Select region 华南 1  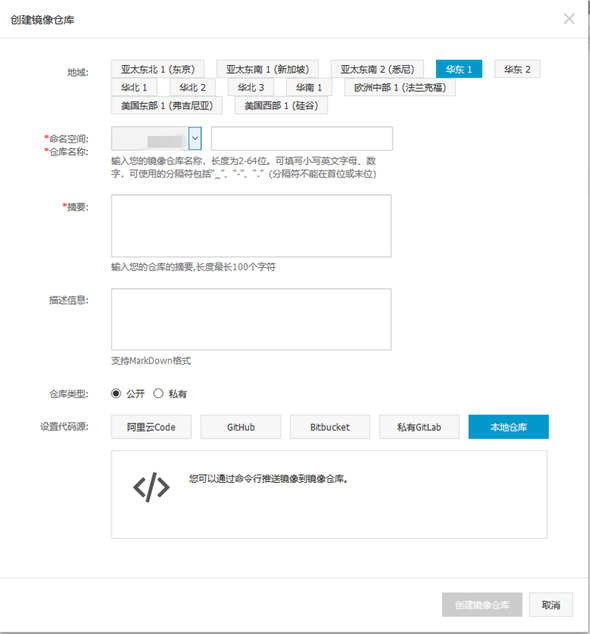(309, 87)
